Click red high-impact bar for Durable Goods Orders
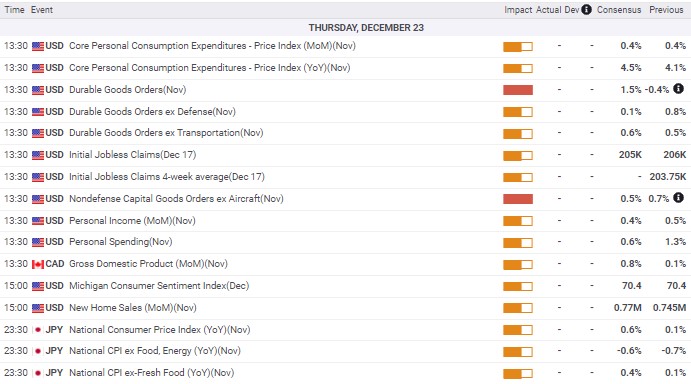The width and height of the screenshot is (691, 384). 518,90
